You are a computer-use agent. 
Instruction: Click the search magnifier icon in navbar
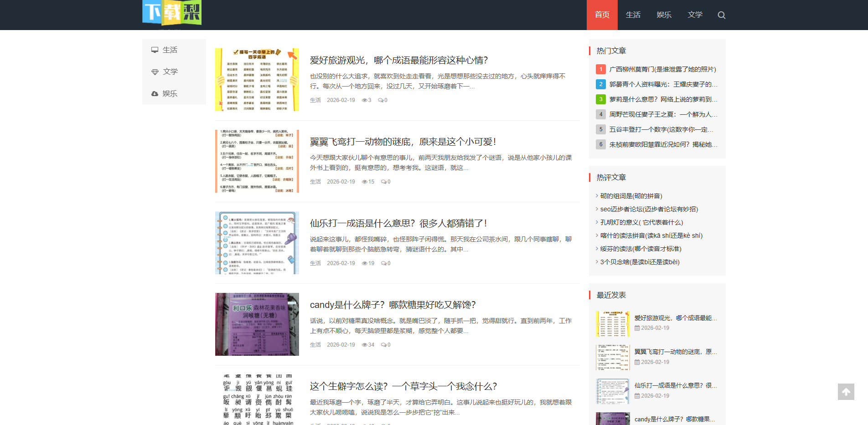pos(722,15)
